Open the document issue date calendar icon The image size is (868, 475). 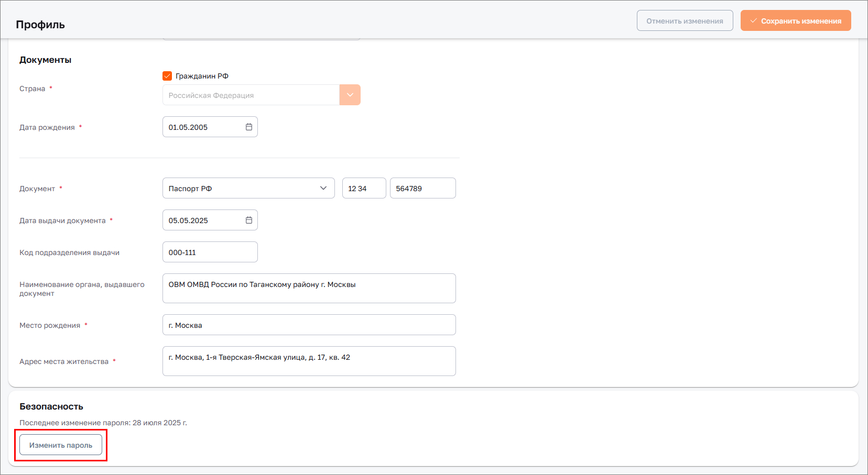(x=249, y=220)
